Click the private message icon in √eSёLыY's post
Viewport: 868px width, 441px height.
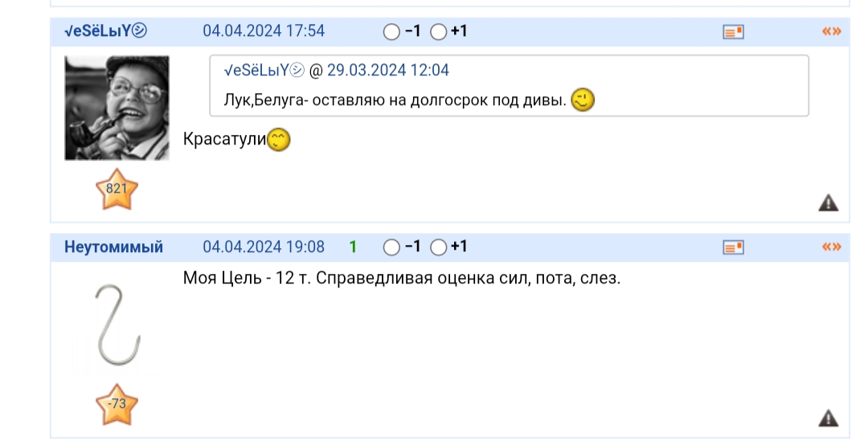pos(733,31)
